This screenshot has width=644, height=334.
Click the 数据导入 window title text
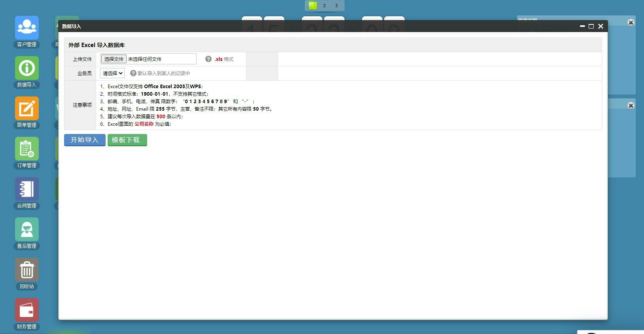coord(72,26)
